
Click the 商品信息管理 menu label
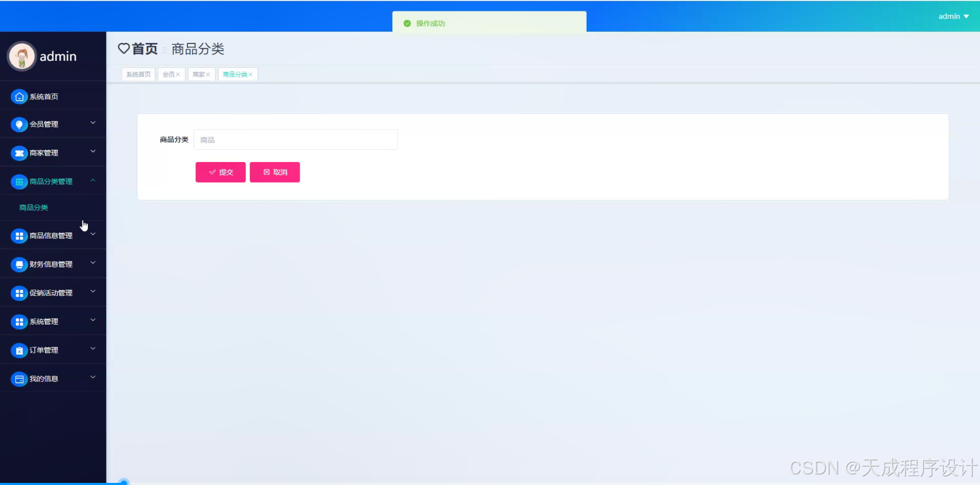click(x=51, y=236)
